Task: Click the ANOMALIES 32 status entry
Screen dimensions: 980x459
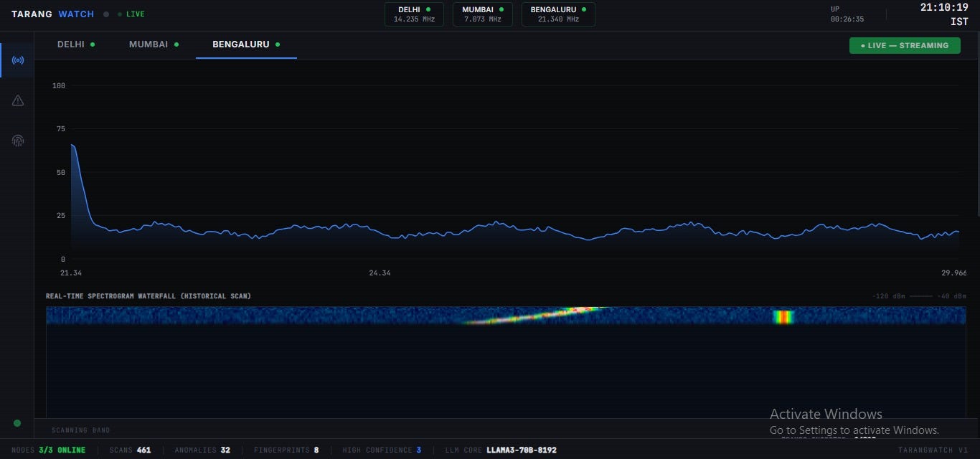Action: 202,450
